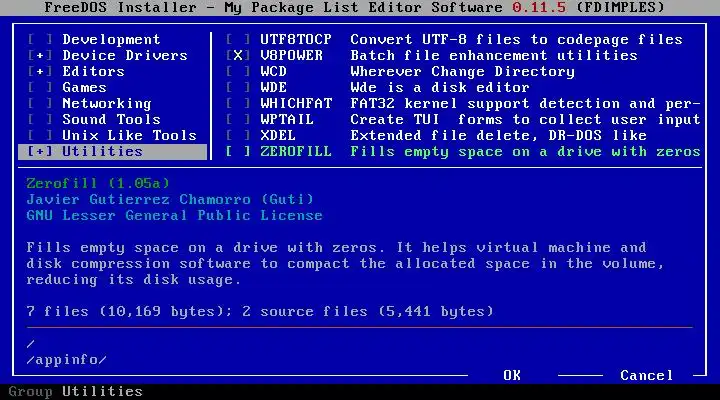Check the WHICHFAT package checkbox
This screenshot has height=400, width=720.
click(238, 104)
